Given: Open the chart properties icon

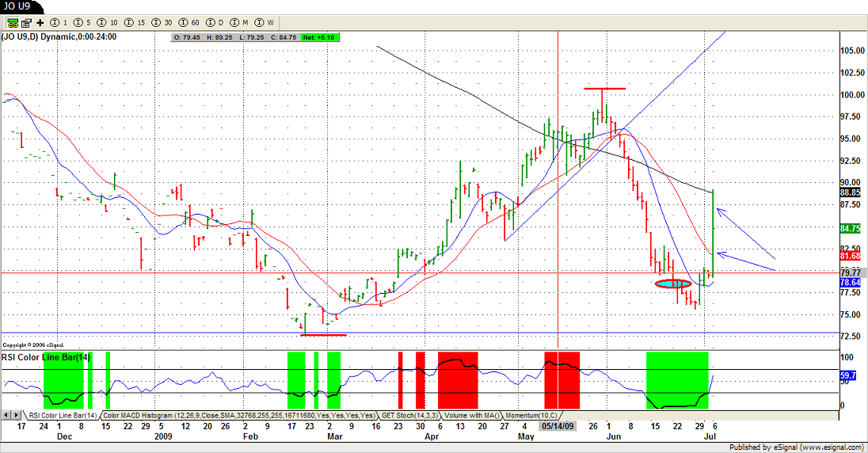Looking at the screenshot, I should click(26, 22).
